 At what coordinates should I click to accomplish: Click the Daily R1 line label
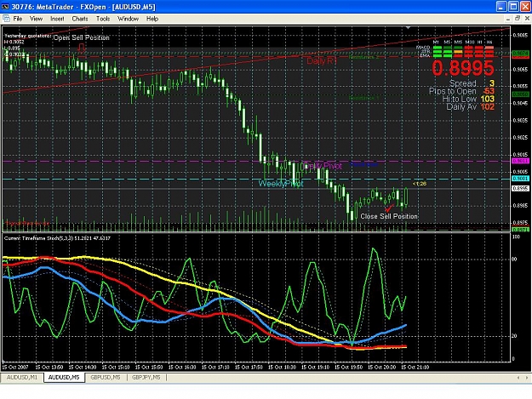click(322, 61)
